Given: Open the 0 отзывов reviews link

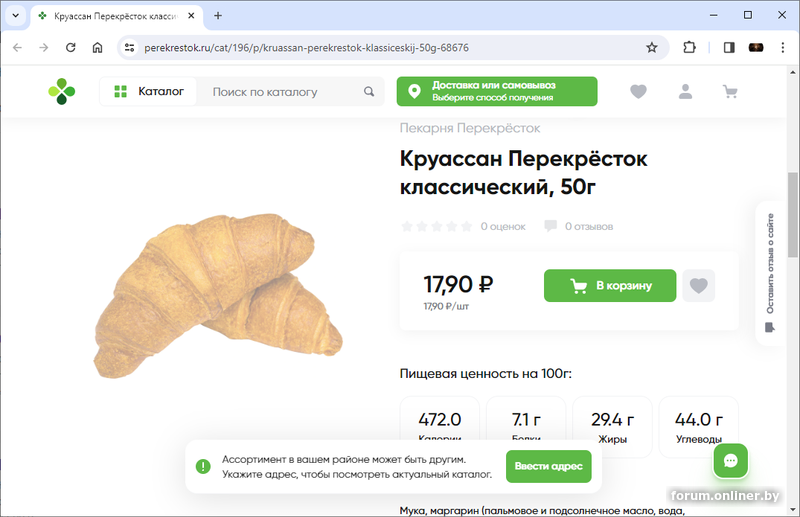Looking at the screenshot, I should point(579,226).
